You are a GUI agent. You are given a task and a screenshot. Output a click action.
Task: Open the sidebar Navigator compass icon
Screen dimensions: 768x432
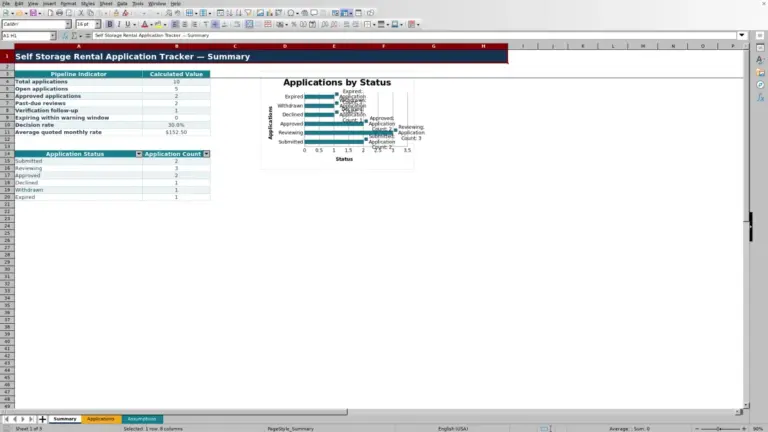(760, 85)
